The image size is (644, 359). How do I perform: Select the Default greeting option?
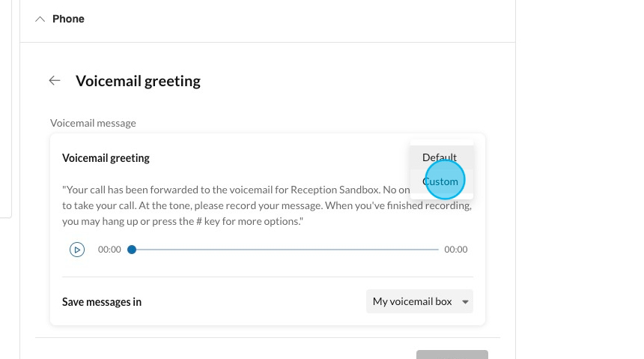pyautogui.click(x=440, y=157)
